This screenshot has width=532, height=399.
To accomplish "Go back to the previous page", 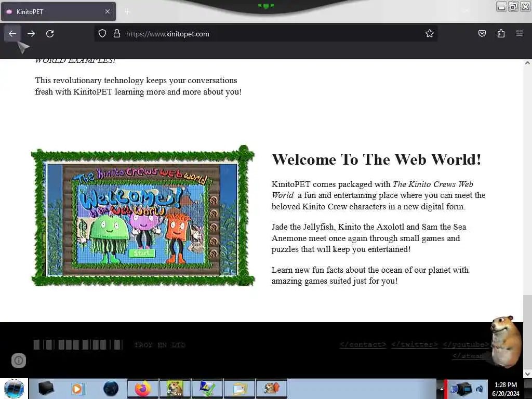I will [x=12, y=34].
